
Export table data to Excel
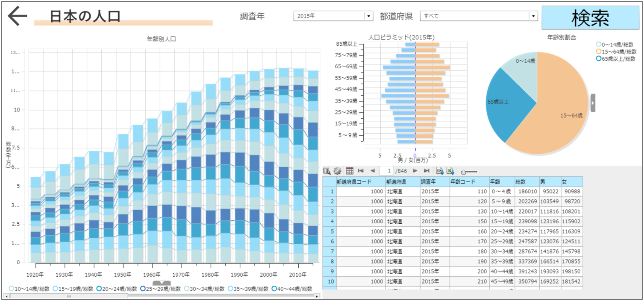click(x=450, y=171)
